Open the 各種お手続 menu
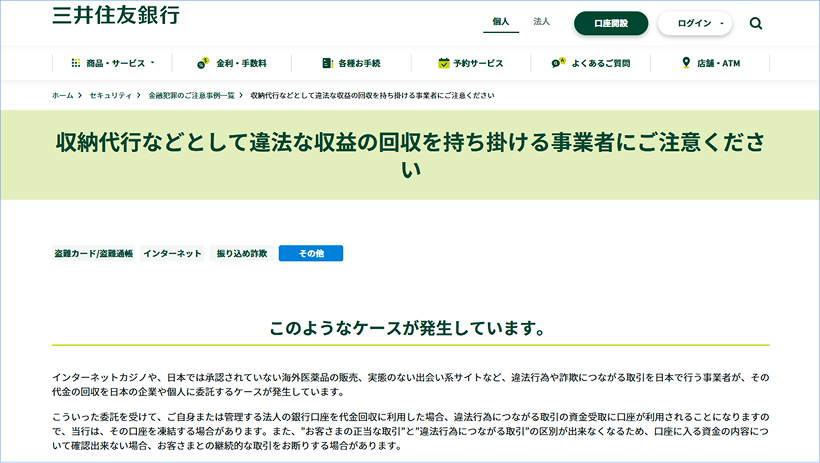The width and height of the screenshot is (820, 463). [x=359, y=63]
